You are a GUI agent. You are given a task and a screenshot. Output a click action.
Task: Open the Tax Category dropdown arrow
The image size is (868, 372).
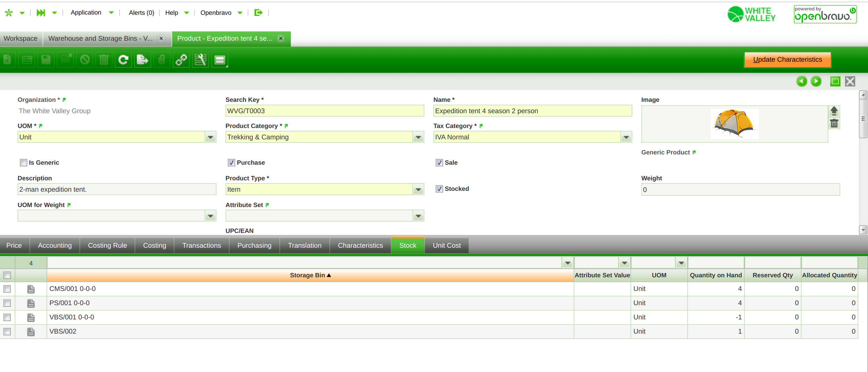[626, 137]
